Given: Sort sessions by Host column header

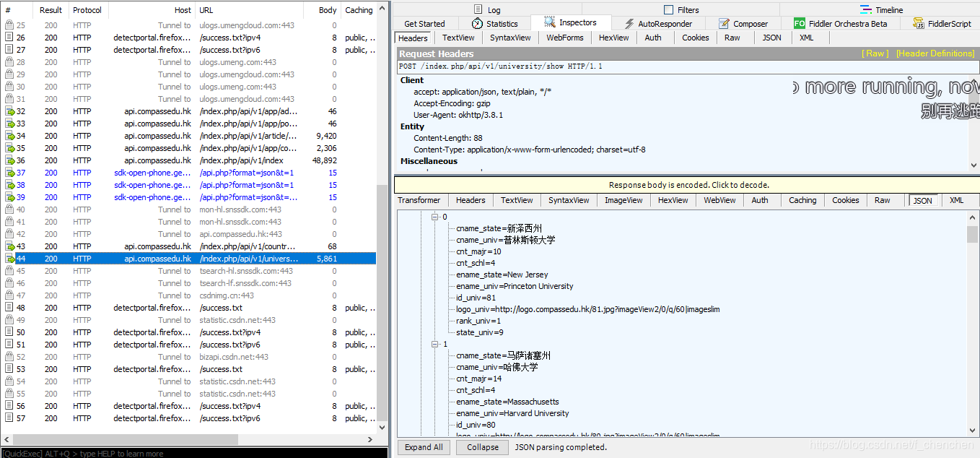Looking at the screenshot, I should 152,10.
